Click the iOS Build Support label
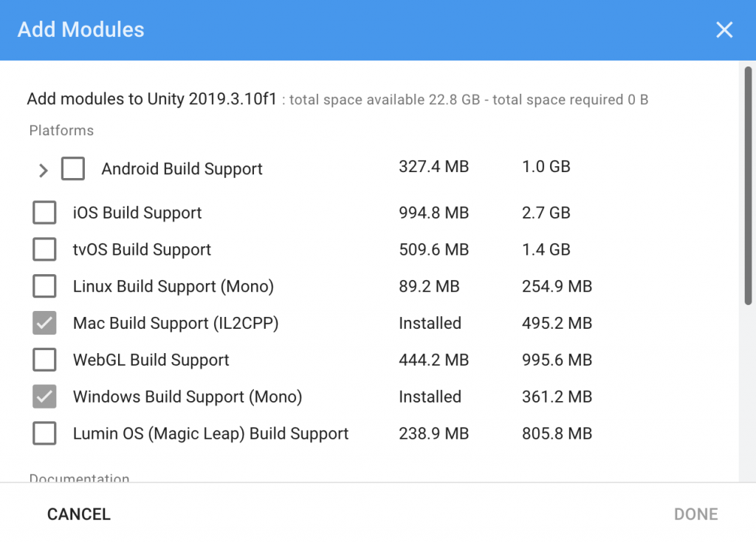Screen dimensions: 756x543 (137, 213)
